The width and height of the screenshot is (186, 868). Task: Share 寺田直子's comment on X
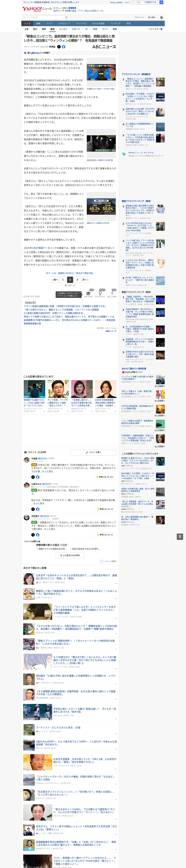point(33,535)
